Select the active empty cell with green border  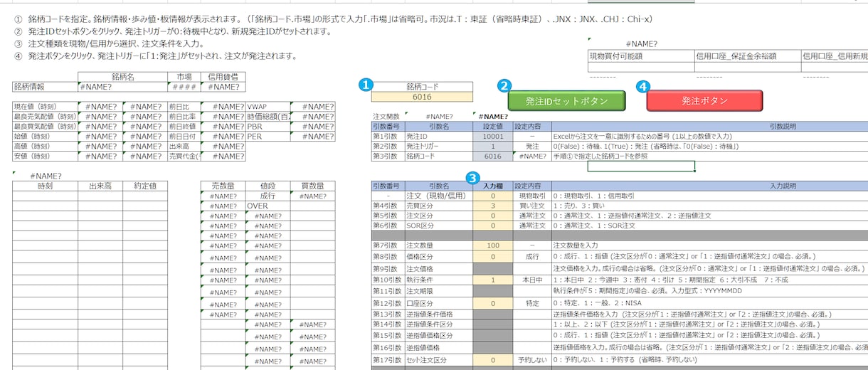coord(641,166)
